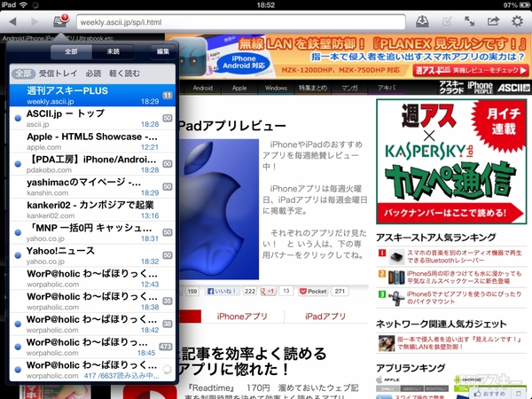The image size is (532, 399).
Task: Open the 「MNP 一括0円 キャッシュ... entry
Action: [x=92, y=232]
